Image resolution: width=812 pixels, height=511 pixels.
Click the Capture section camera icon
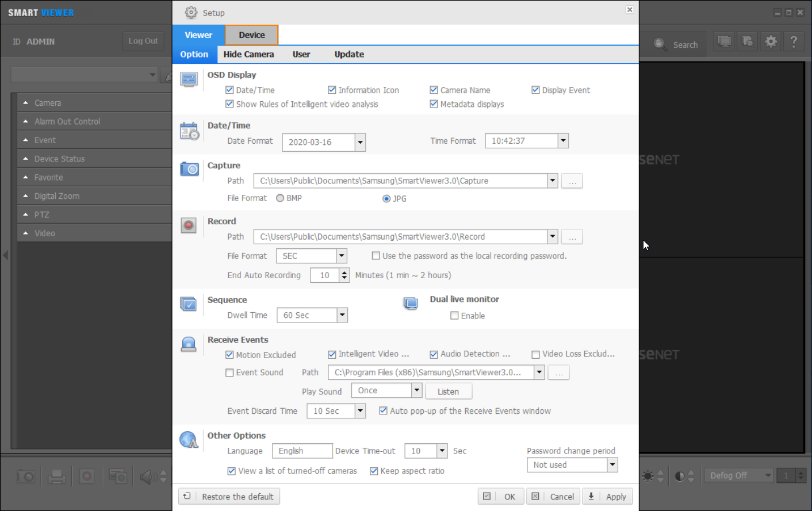point(189,169)
